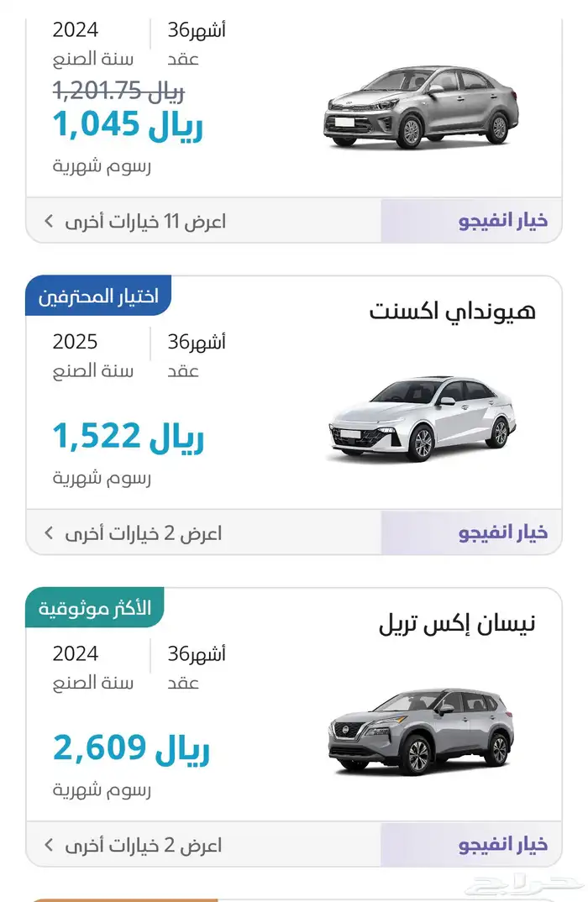
Task: Tap the الأكثر موثوقية green badge
Action: [x=95, y=608]
